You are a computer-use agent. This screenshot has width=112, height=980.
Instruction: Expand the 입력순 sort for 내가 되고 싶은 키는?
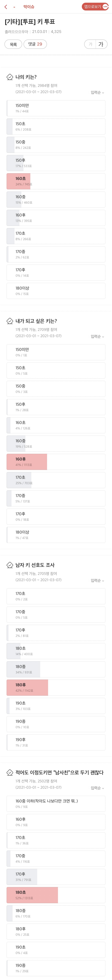point(97,336)
